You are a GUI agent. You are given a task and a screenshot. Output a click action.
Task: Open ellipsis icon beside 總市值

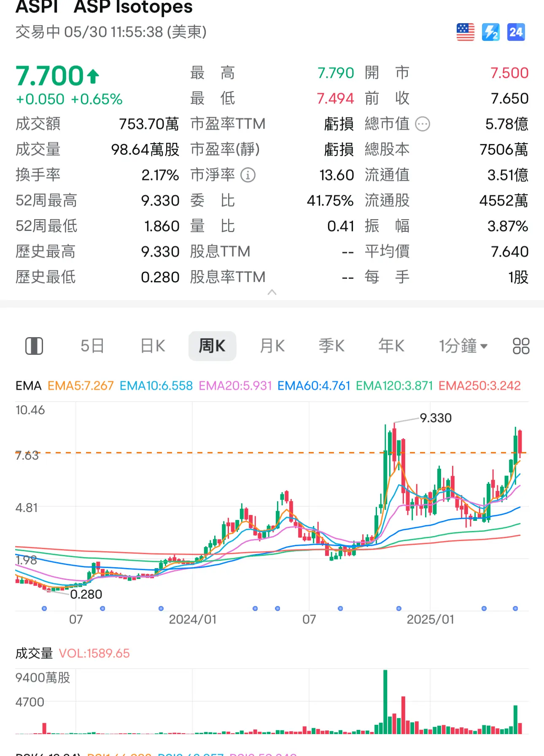coord(423,124)
